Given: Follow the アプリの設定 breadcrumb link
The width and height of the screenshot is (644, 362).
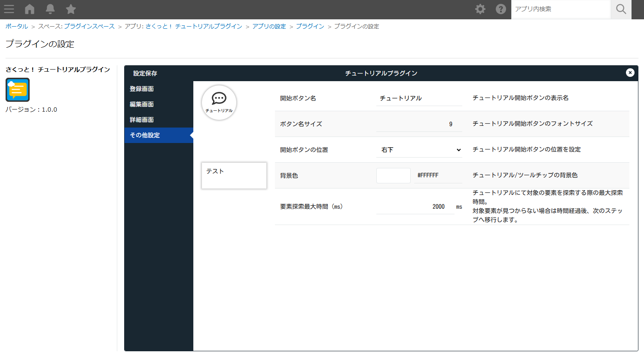Looking at the screenshot, I should (x=269, y=26).
